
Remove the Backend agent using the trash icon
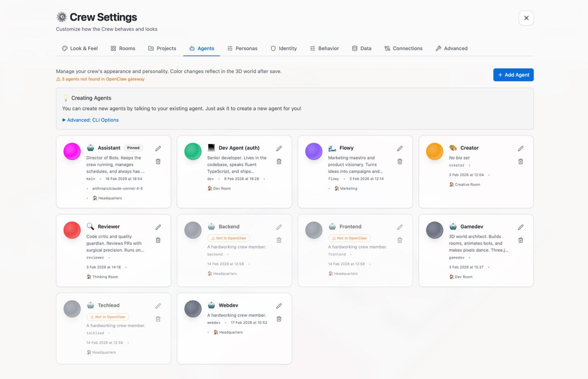(279, 240)
